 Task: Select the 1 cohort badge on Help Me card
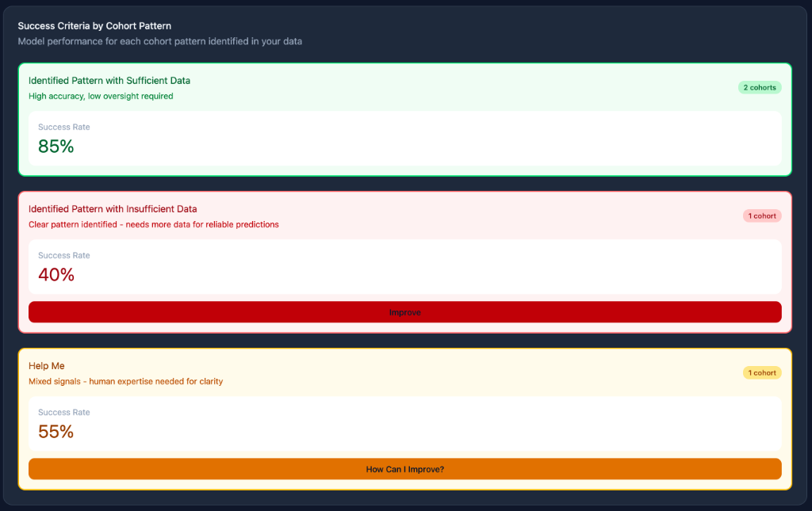tap(761, 372)
